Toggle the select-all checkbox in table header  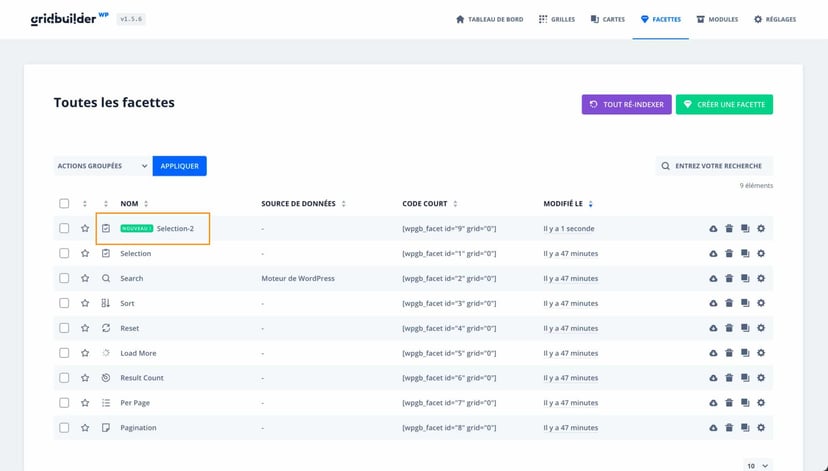pos(64,204)
